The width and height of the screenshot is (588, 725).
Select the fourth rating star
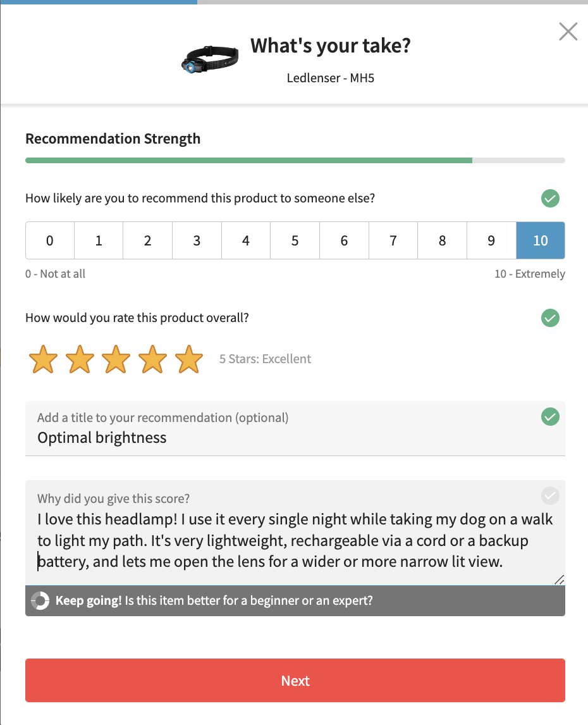tap(152, 359)
